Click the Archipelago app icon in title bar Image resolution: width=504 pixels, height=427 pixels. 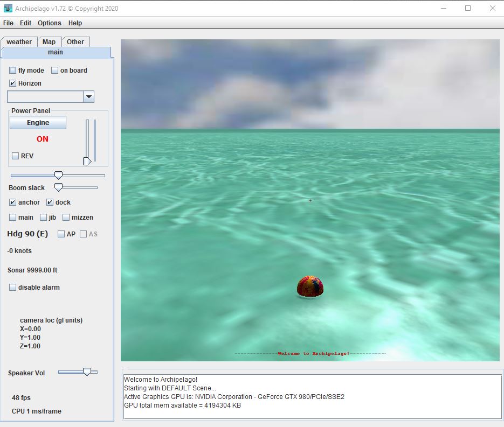tap(8, 9)
